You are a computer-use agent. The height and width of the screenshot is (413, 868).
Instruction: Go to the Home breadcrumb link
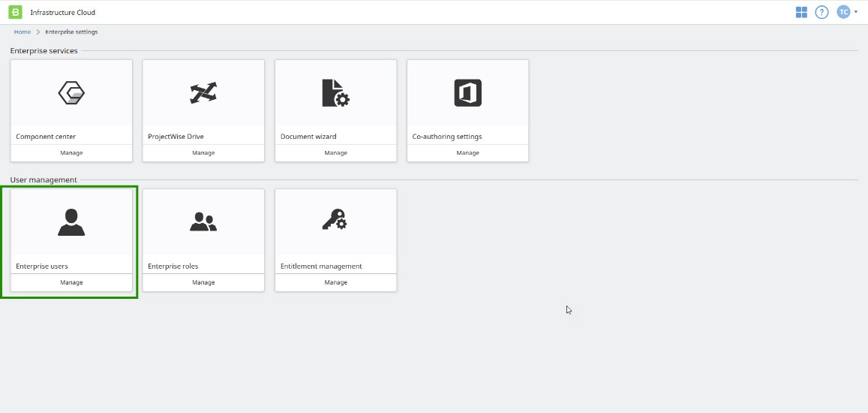coord(23,32)
